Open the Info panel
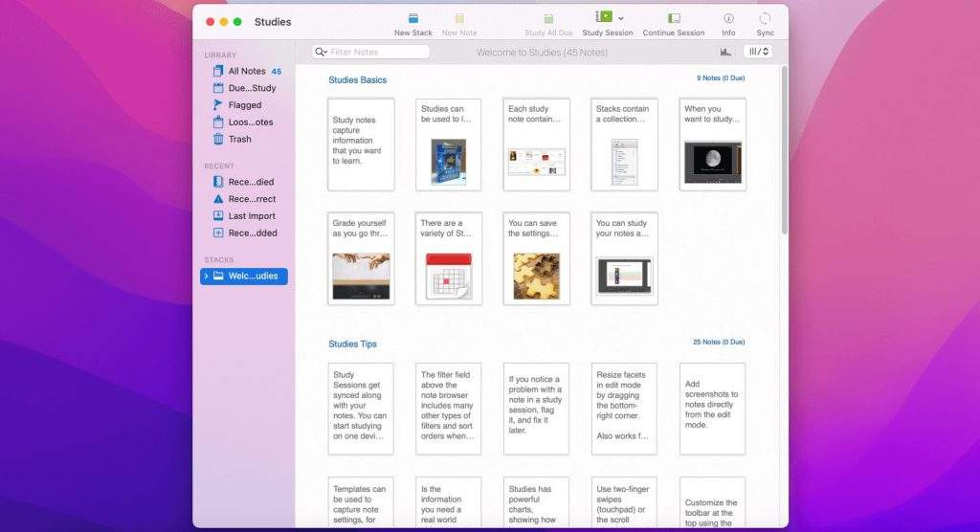Viewport: 980px width, 532px height. tap(728, 19)
